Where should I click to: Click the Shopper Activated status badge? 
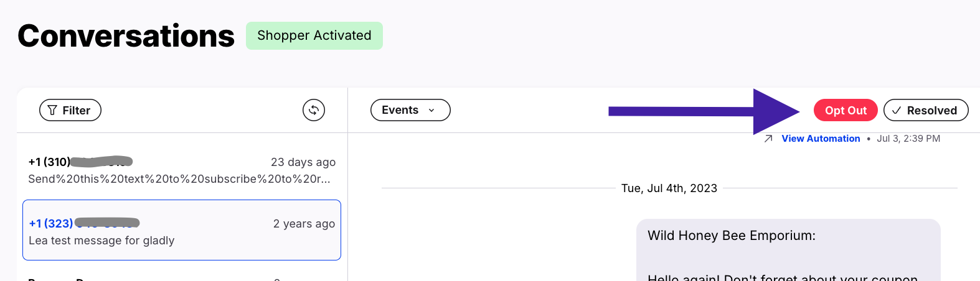click(x=314, y=35)
